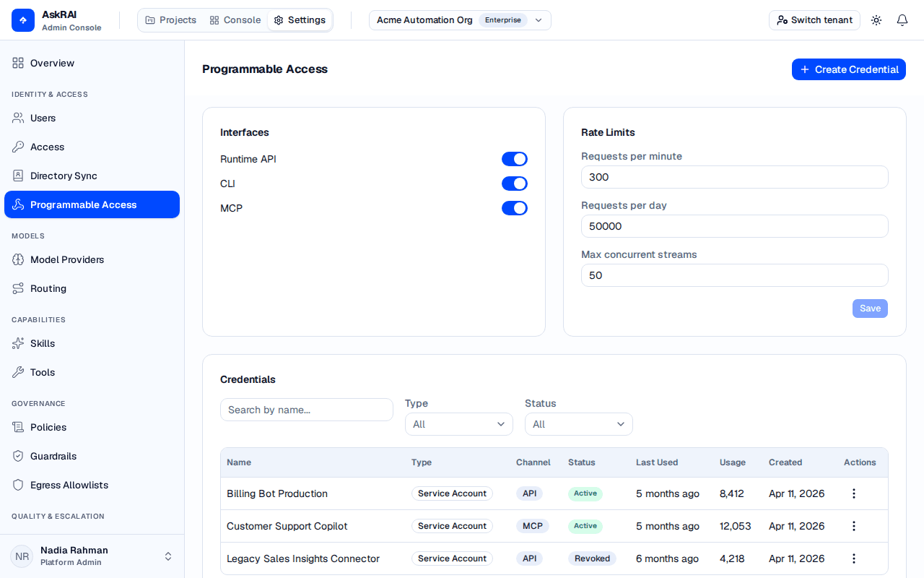This screenshot has width=924, height=578.
Task: Click the Revoked status badge
Action: [x=593, y=558]
